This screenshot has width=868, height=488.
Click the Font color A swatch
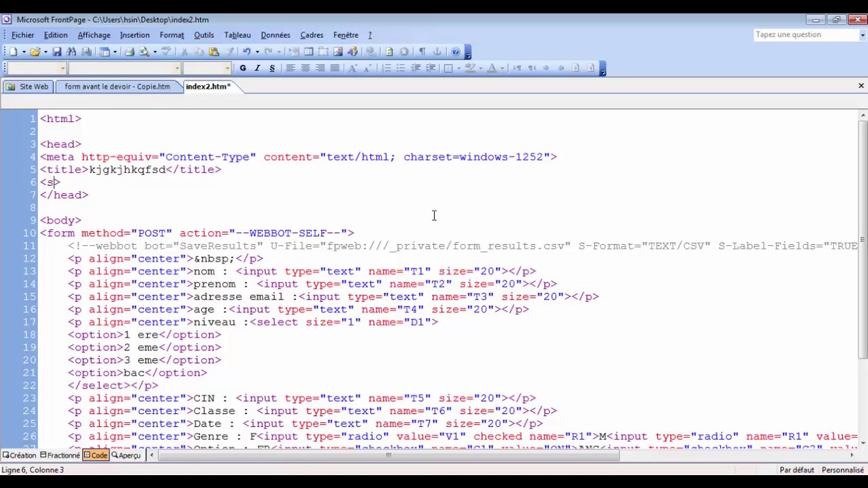tap(492, 68)
